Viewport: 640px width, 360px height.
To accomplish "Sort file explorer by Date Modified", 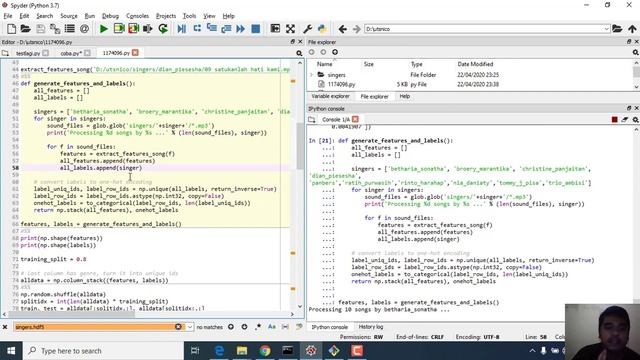I will click(x=475, y=64).
